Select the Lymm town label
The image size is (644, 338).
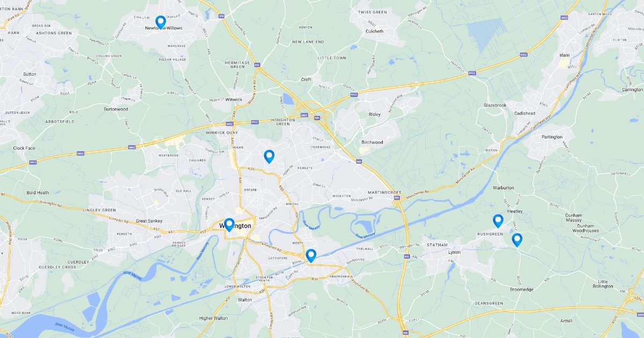[455, 252]
